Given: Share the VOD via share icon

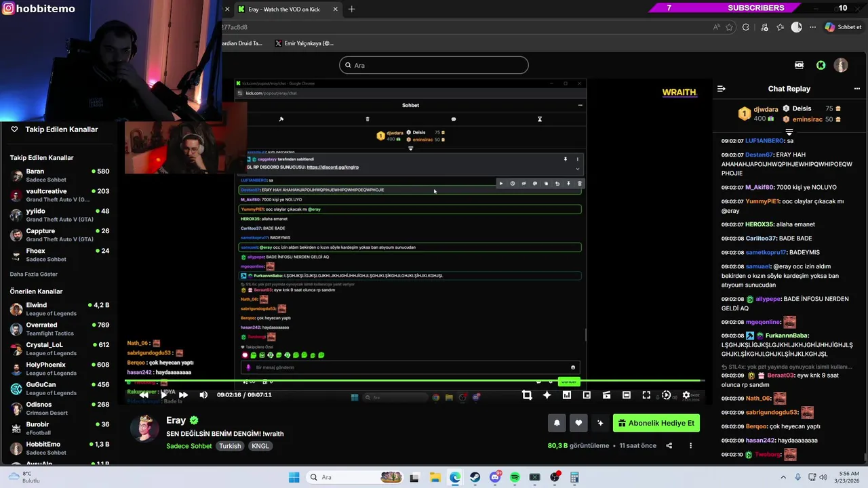Looking at the screenshot, I should (669, 445).
